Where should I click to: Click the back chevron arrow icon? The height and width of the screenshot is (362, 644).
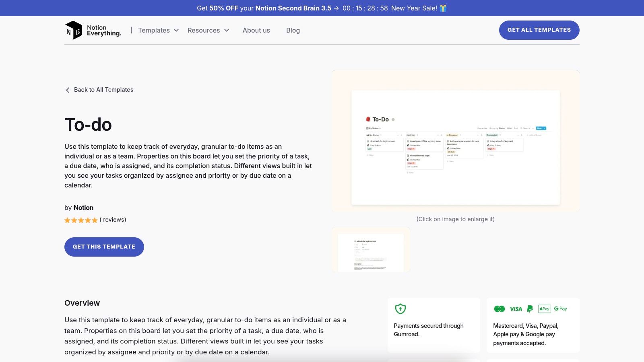[68, 90]
